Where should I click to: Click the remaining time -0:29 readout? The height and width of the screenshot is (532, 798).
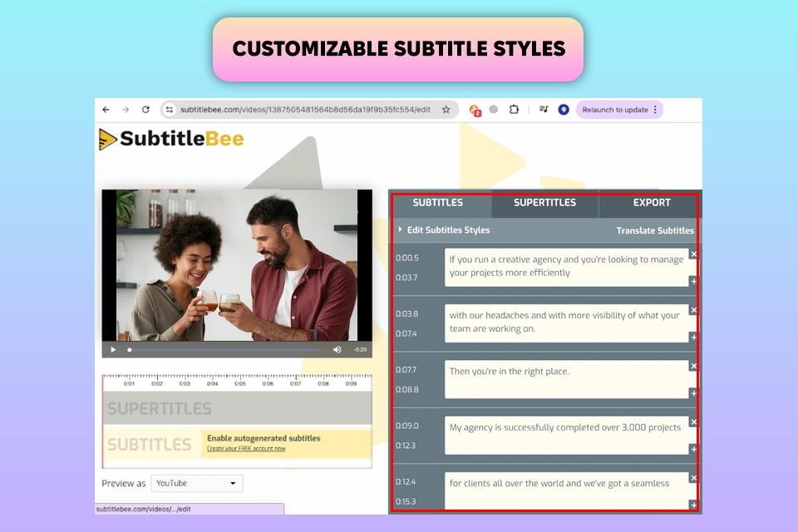(360, 350)
